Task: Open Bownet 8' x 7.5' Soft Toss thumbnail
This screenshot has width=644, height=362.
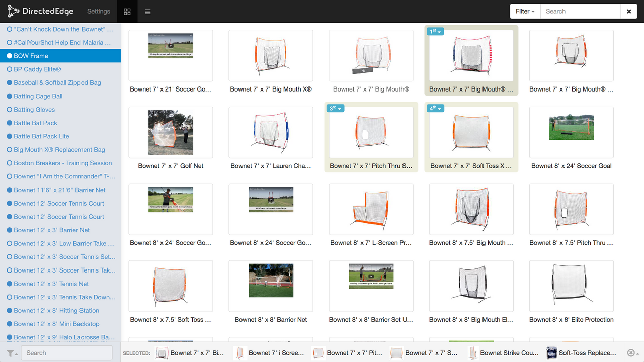Action: coord(171,286)
